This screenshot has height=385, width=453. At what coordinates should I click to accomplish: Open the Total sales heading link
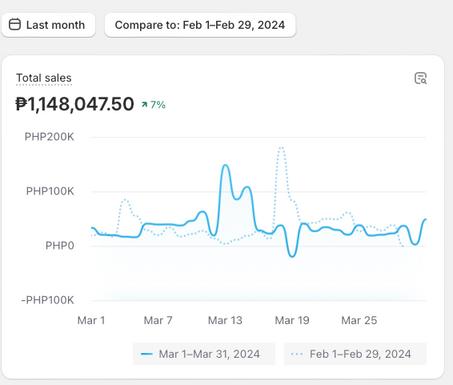pyautogui.click(x=44, y=78)
